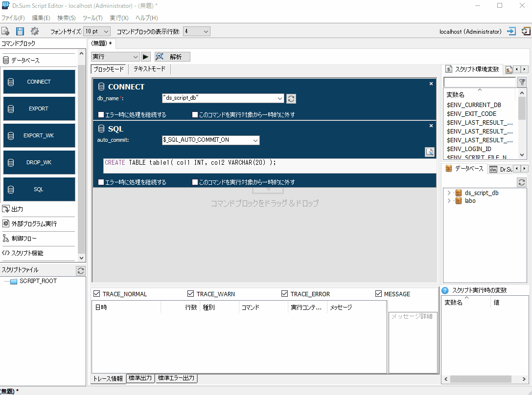Open the settings gear icon

point(34,31)
